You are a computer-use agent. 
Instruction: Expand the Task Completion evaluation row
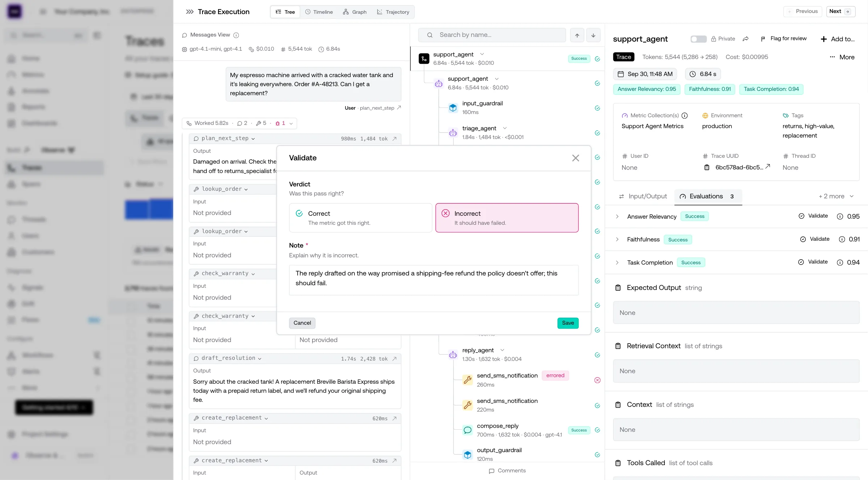pos(617,262)
